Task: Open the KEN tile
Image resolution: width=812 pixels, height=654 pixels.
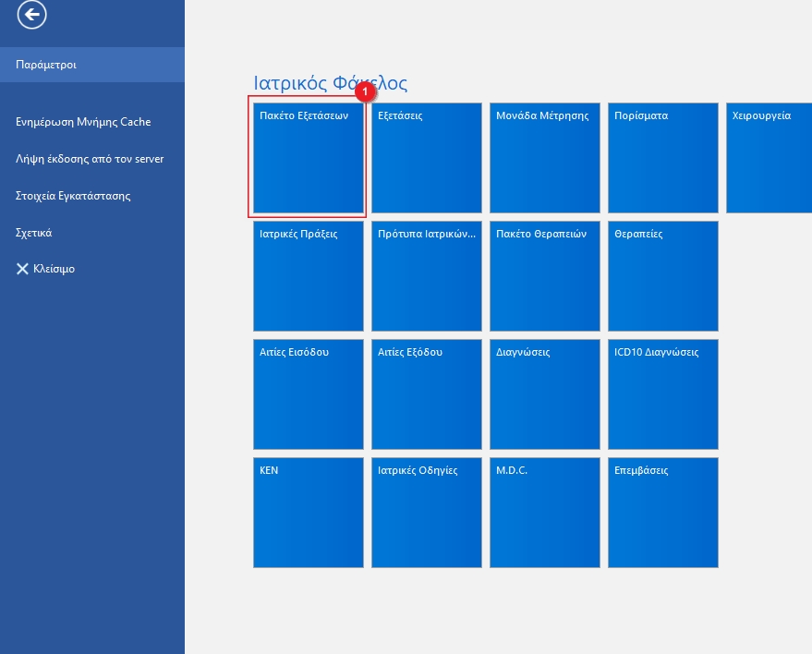Action: click(x=309, y=513)
